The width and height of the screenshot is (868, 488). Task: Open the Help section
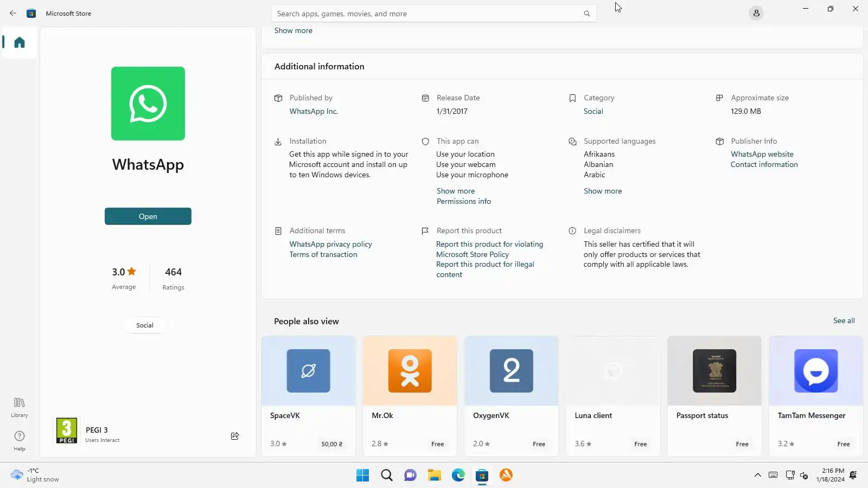click(20, 441)
